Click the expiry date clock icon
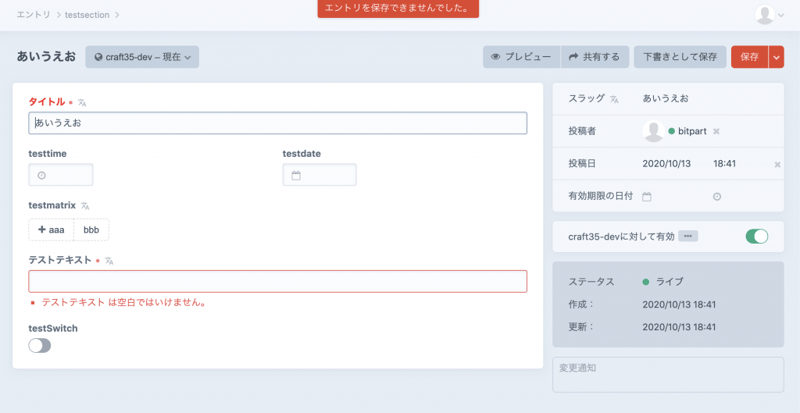Image resolution: width=800 pixels, height=413 pixels. [717, 196]
